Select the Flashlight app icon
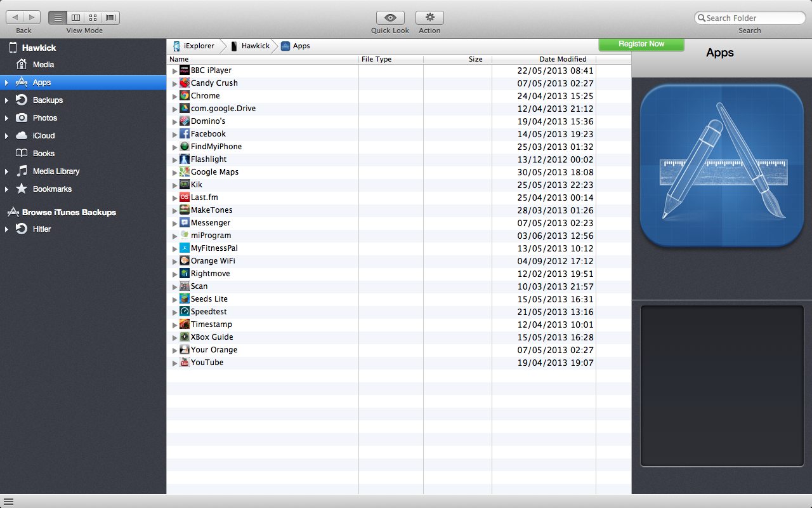The height and width of the screenshot is (508, 812). coord(185,159)
